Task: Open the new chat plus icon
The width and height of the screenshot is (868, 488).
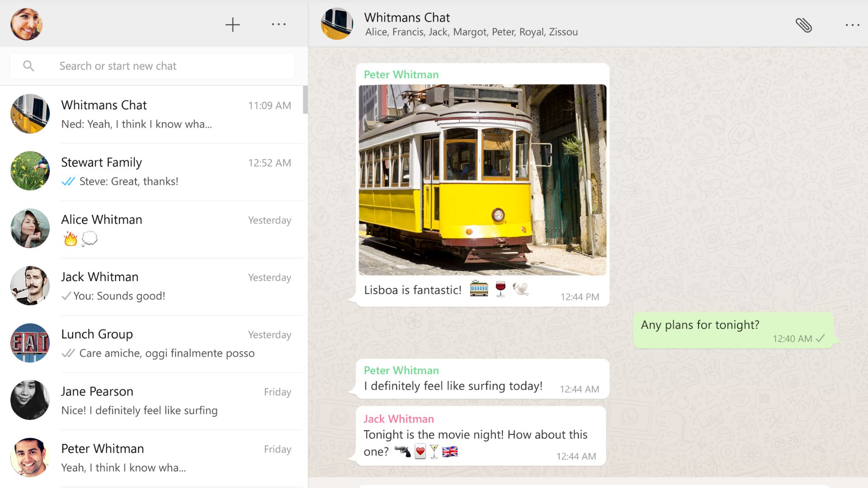Action: 232,24
